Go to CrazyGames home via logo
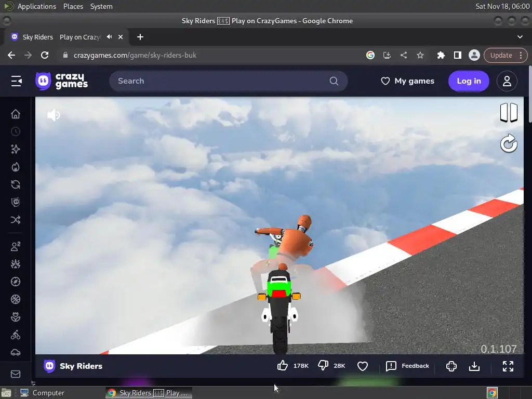The width and height of the screenshot is (532, 399). point(61,81)
